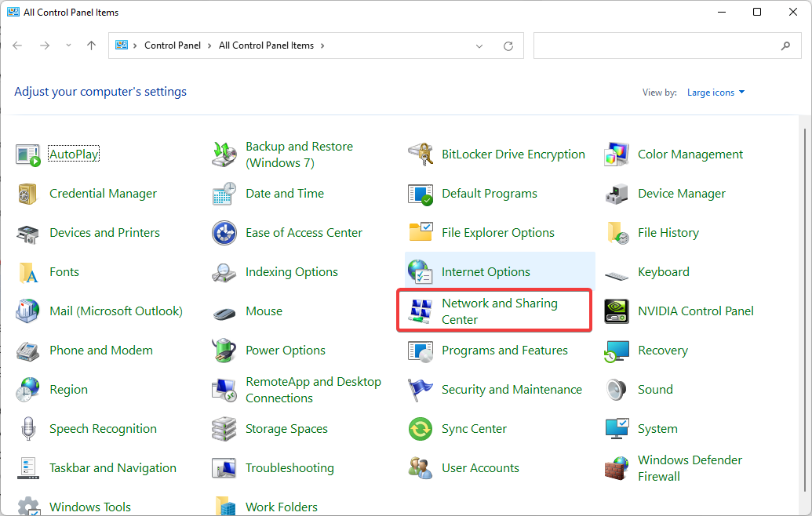Image resolution: width=812 pixels, height=516 pixels.
Task: Click the Indexing Options magnifier icon
Action: (224, 272)
